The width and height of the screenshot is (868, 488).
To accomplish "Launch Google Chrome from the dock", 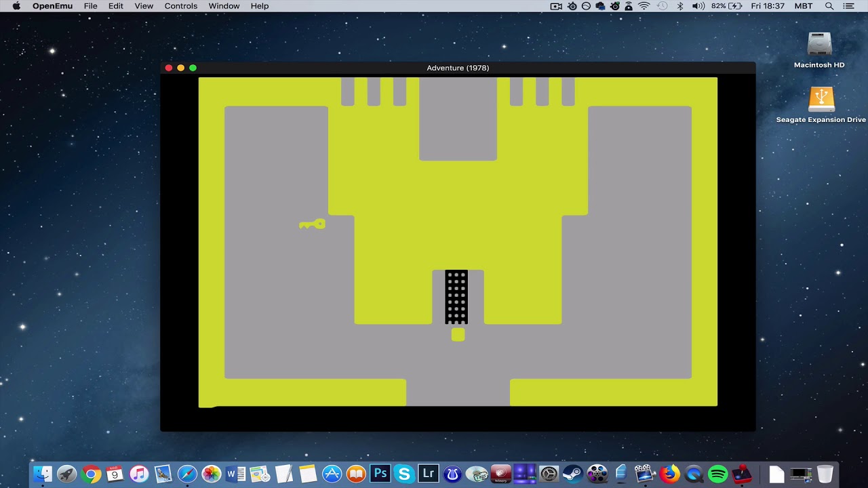I will pos(91,473).
